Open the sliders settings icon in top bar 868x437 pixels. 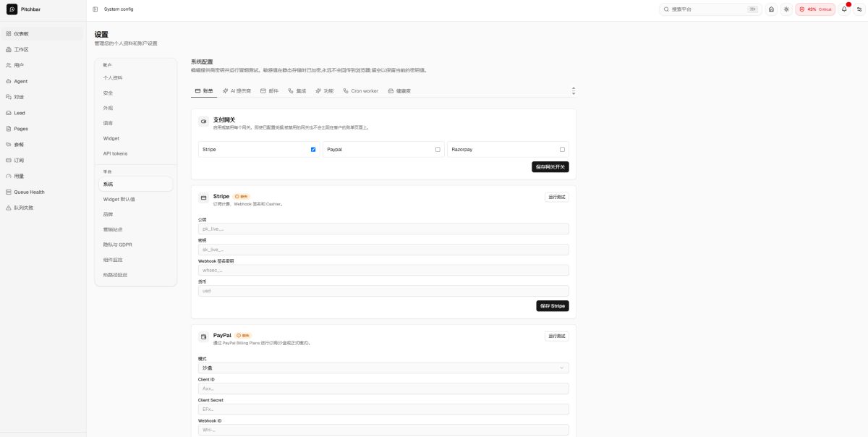point(859,9)
